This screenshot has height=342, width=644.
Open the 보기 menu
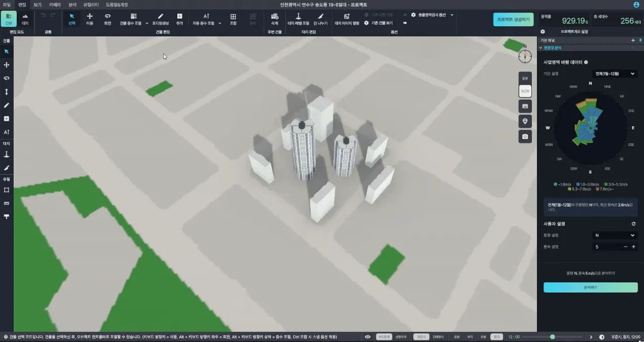click(x=37, y=4)
